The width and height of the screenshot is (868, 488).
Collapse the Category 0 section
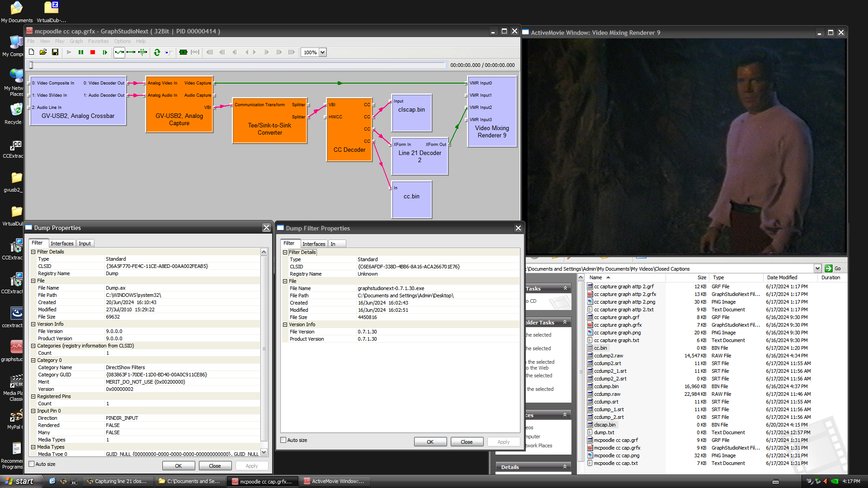pos(33,360)
